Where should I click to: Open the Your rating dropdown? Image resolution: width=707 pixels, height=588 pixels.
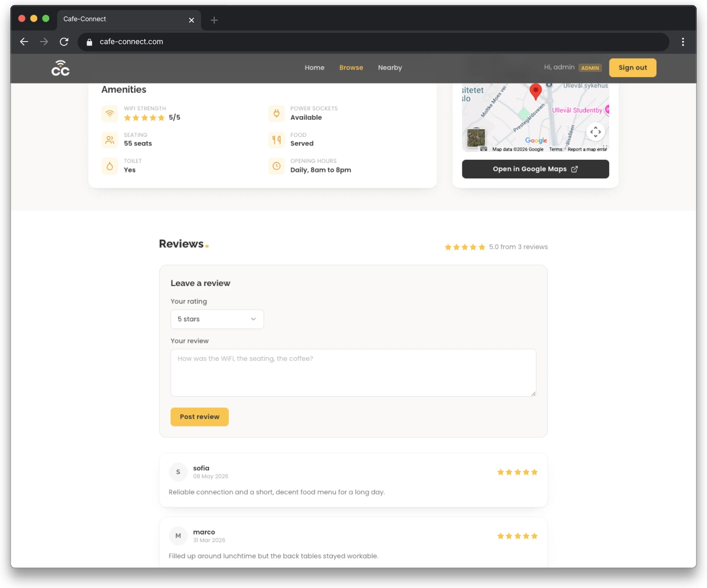(x=217, y=319)
